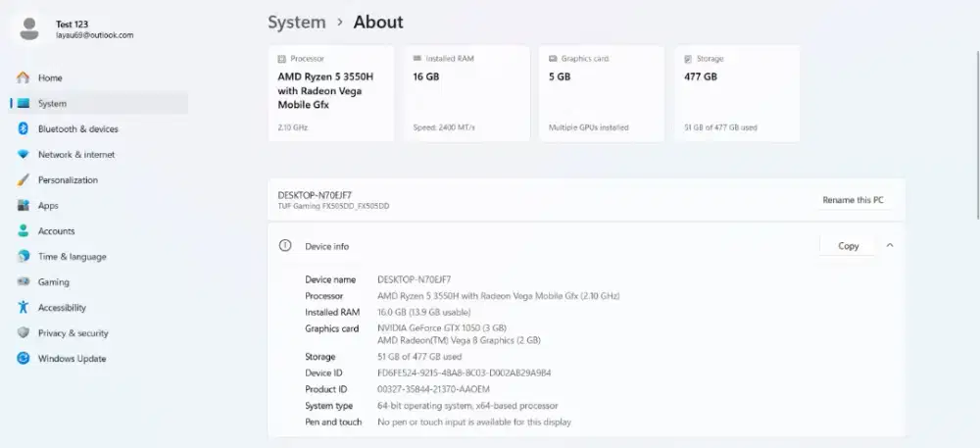The image size is (980, 448).
Task: Click the Product ID value 00327-35844
Action: 434,389
